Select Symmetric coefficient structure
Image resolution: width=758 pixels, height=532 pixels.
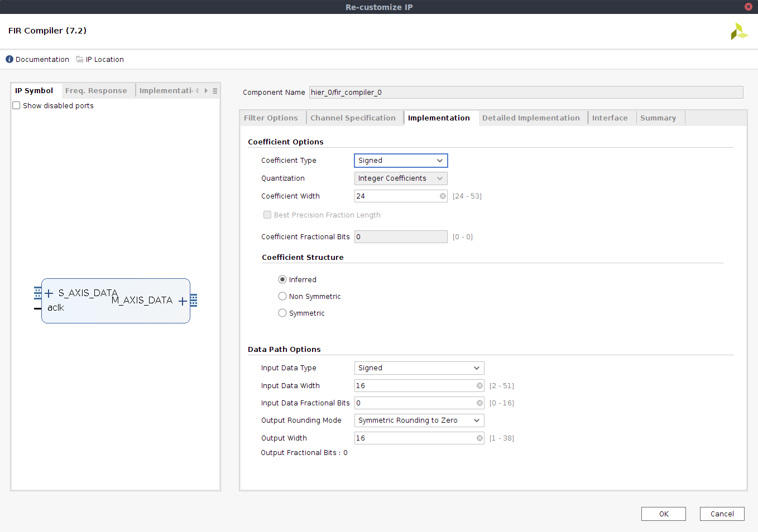pos(282,313)
